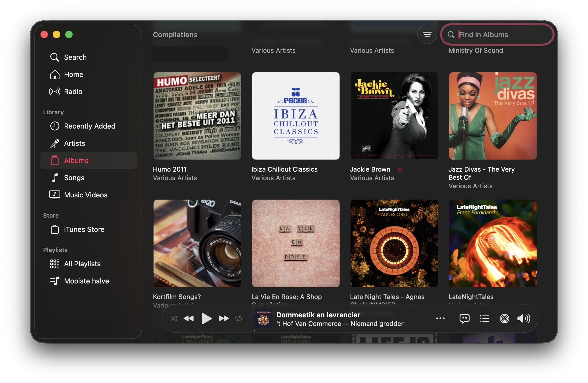Open the Radio section

coord(73,92)
